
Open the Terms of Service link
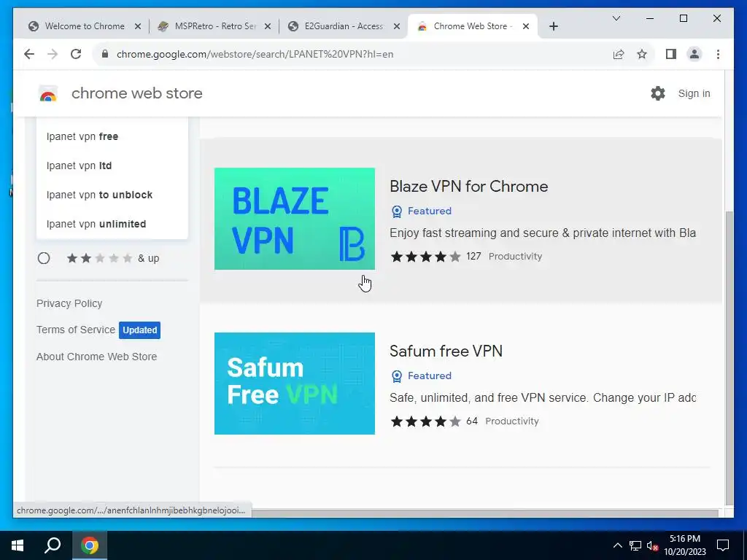point(76,330)
